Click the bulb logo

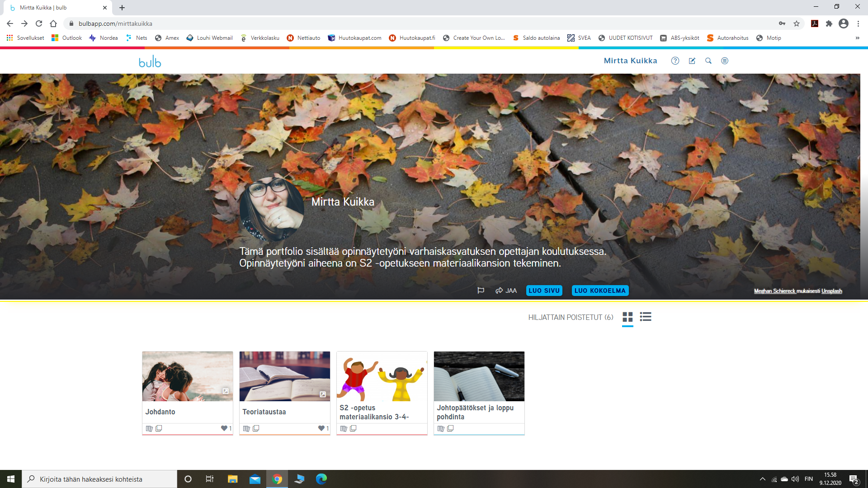tap(150, 62)
